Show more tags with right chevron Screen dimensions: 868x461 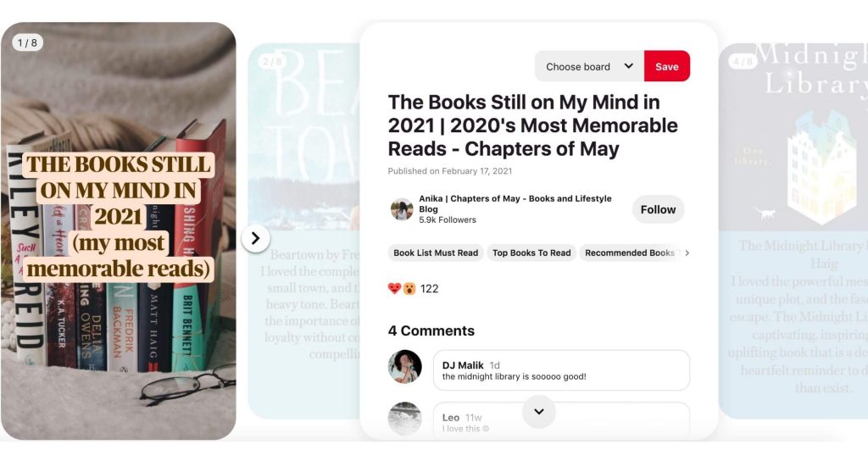tap(687, 253)
